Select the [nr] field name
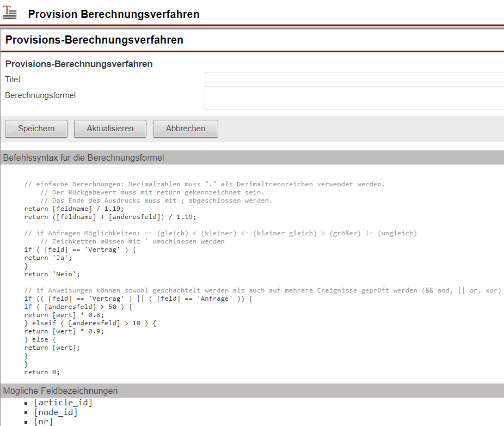This screenshot has width=504, height=426. 44,422
